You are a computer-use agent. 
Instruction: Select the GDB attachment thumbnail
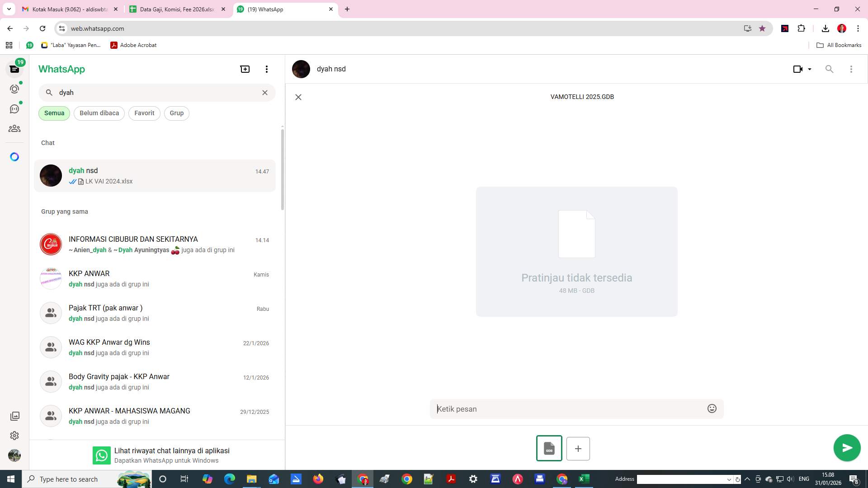click(x=549, y=449)
